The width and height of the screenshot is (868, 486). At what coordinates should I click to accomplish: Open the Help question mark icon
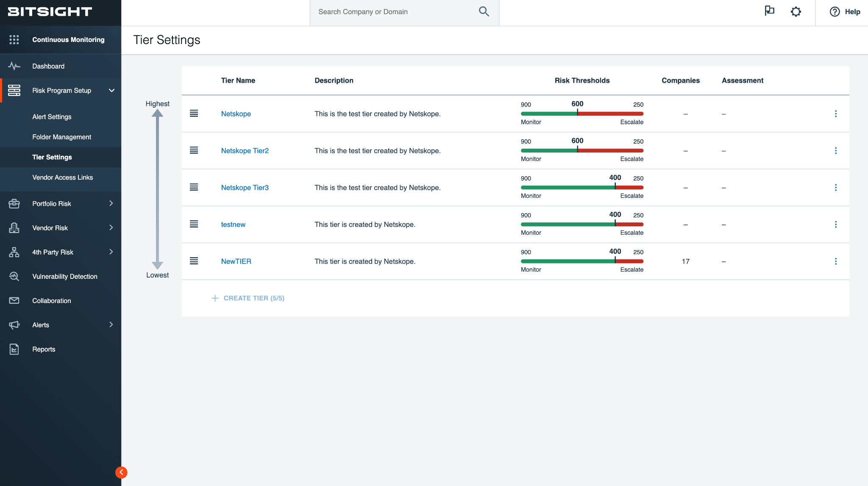click(835, 12)
